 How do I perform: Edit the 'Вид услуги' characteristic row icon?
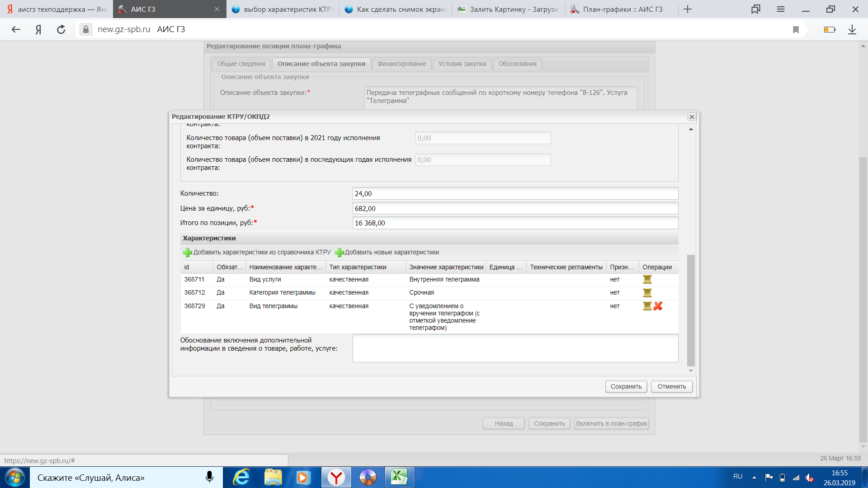click(647, 280)
